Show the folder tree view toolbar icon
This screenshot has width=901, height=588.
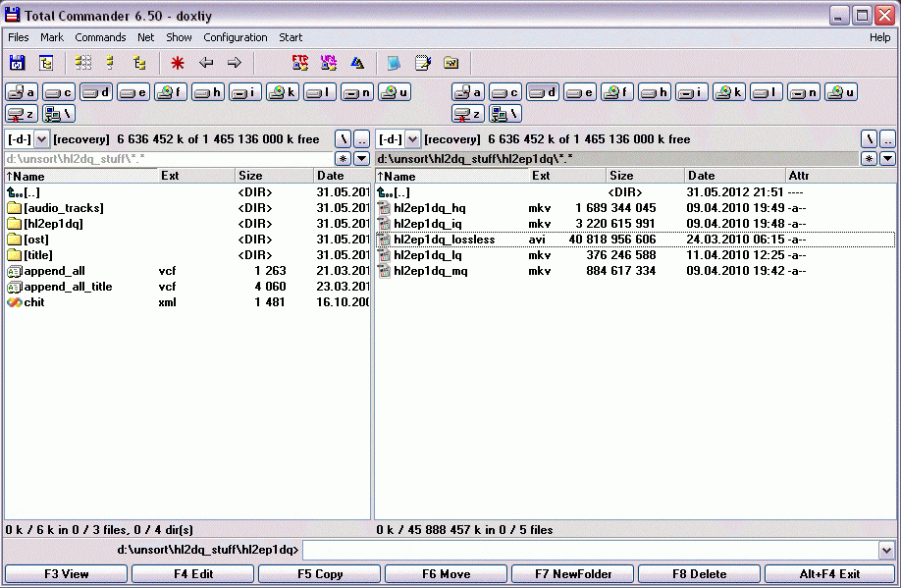[139, 63]
